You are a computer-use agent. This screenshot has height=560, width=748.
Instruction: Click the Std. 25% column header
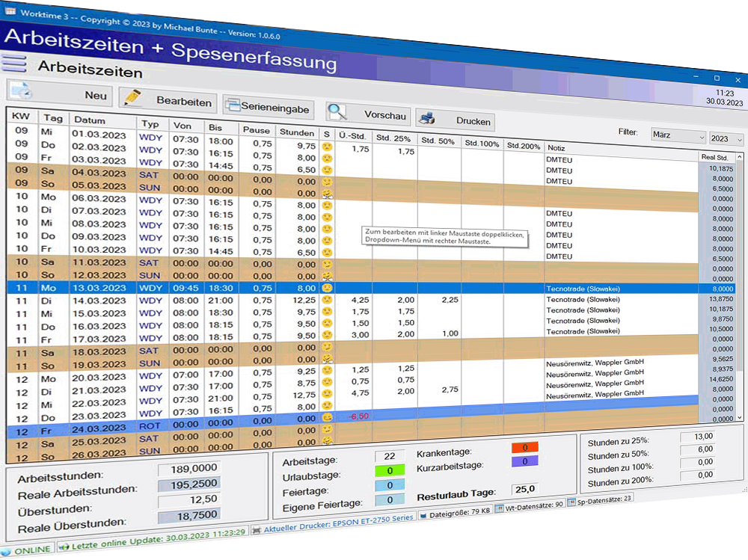[x=393, y=138]
